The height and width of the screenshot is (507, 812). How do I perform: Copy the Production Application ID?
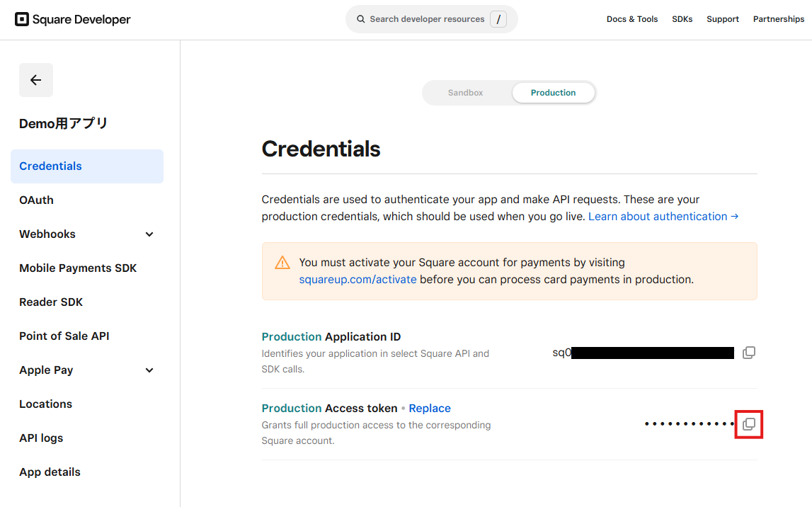[x=748, y=353]
